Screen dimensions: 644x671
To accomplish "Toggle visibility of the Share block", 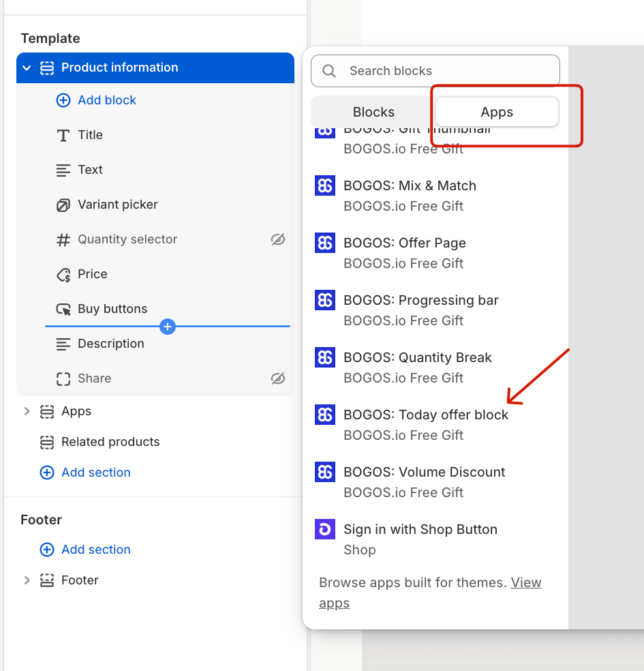I will [x=278, y=378].
